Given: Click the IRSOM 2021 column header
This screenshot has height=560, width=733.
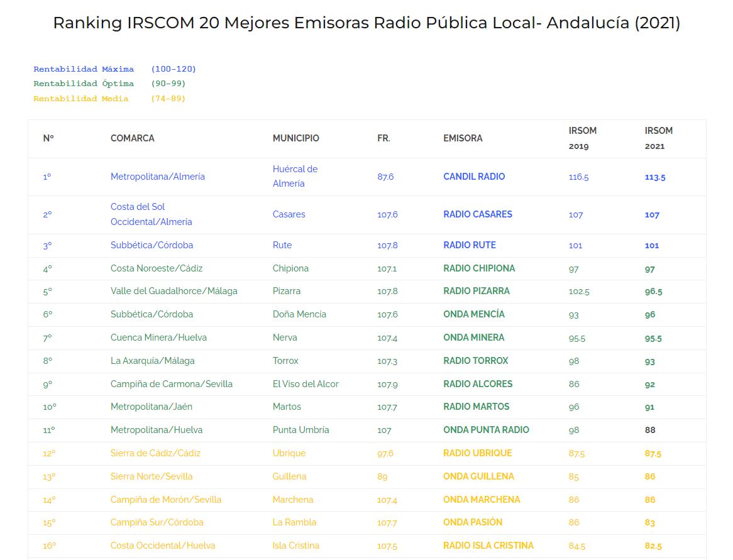Looking at the screenshot, I should tap(658, 138).
